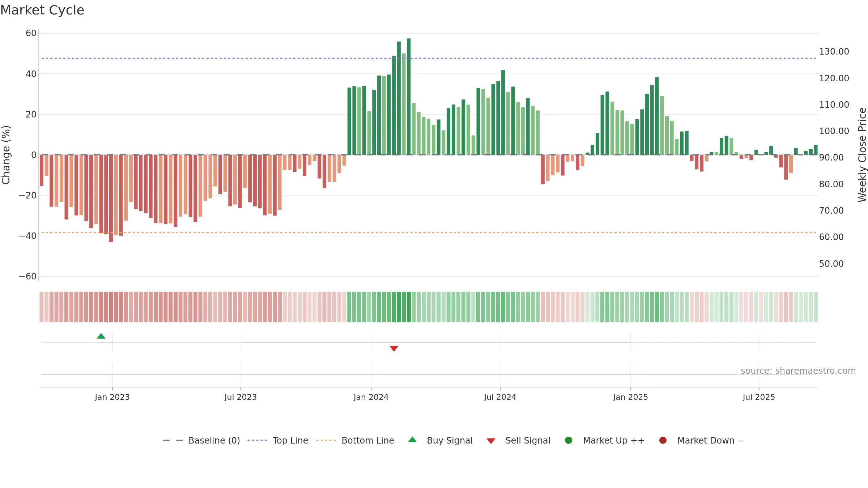The width and height of the screenshot is (868, 488).
Task: Click the Jul 2024 x-axis label
Action: (x=500, y=397)
